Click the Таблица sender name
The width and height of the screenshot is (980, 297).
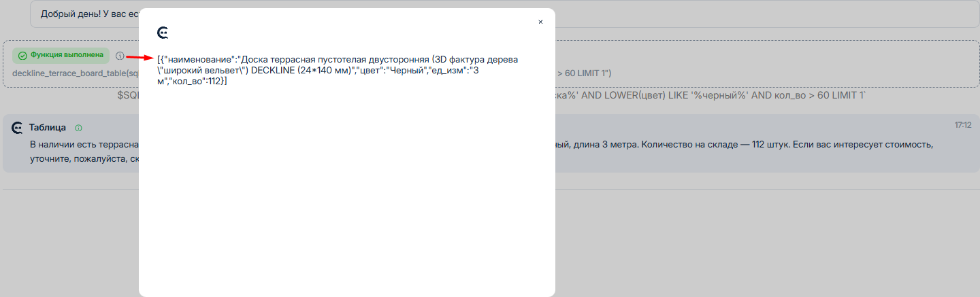pos(47,128)
